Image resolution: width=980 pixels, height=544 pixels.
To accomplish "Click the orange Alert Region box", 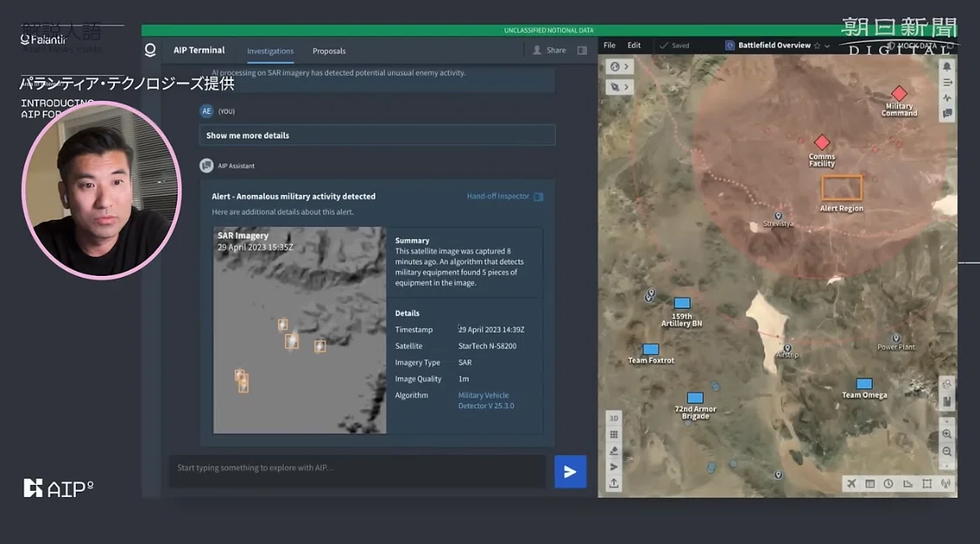I will (x=841, y=188).
